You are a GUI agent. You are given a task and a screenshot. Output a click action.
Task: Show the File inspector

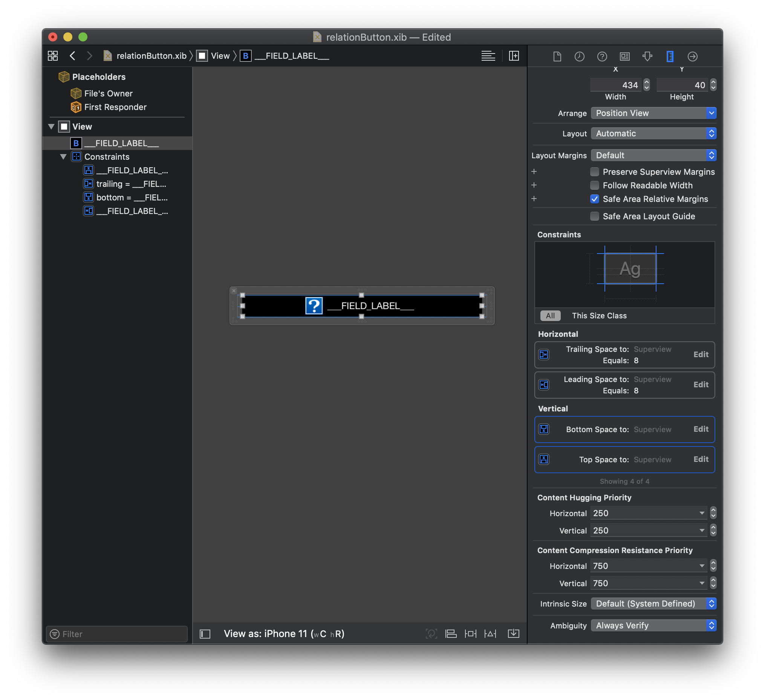(x=557, y=57)
